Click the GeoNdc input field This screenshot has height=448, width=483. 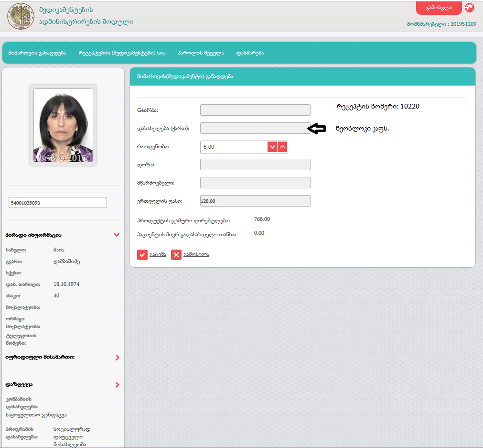255,110
